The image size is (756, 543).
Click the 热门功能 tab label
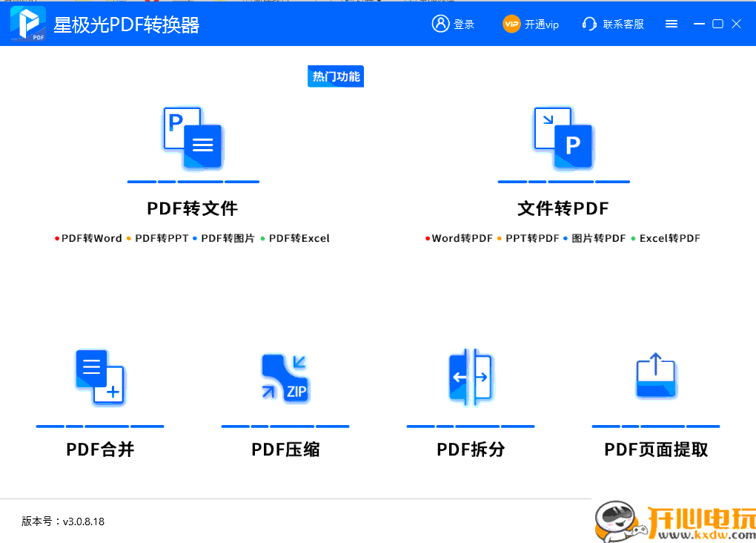coord(335,76)
